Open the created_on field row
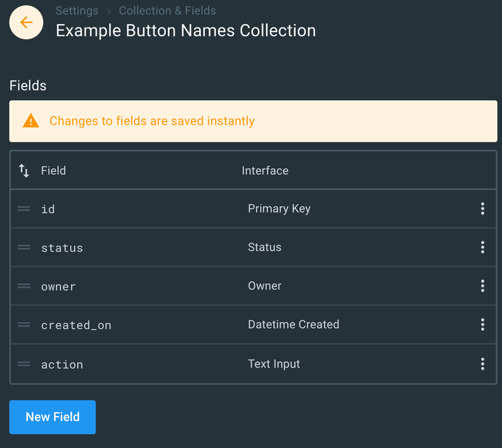Screen dimensions: 502x448 (x=76, y=325)
